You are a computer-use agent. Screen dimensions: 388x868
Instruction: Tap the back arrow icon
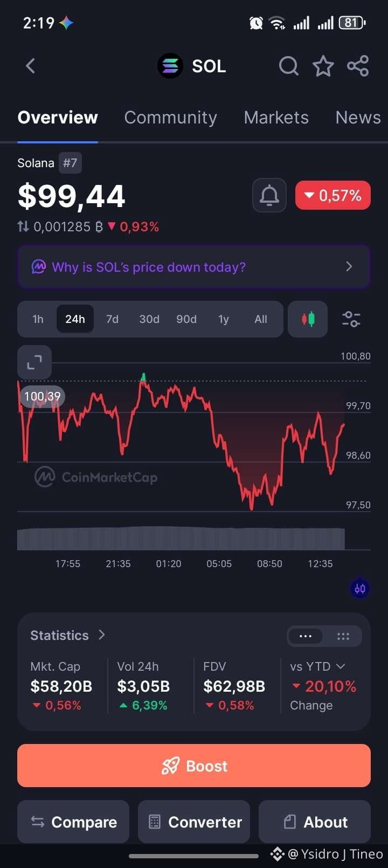(30, 66)
